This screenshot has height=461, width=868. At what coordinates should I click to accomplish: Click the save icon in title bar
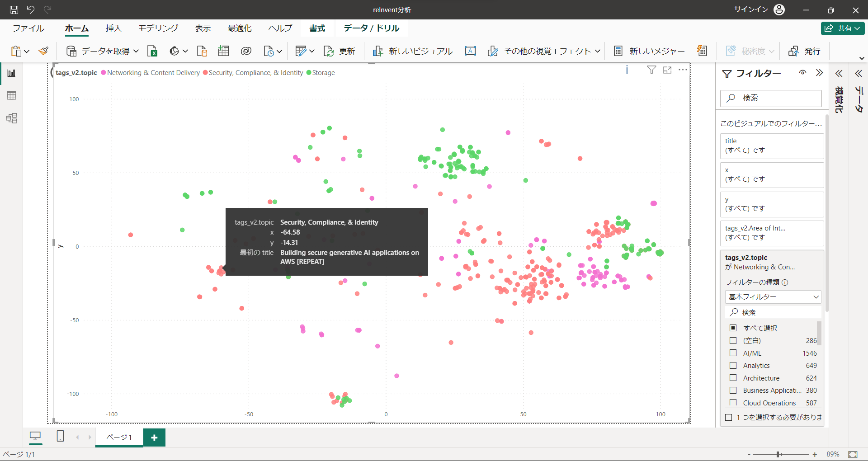[14, 9]
